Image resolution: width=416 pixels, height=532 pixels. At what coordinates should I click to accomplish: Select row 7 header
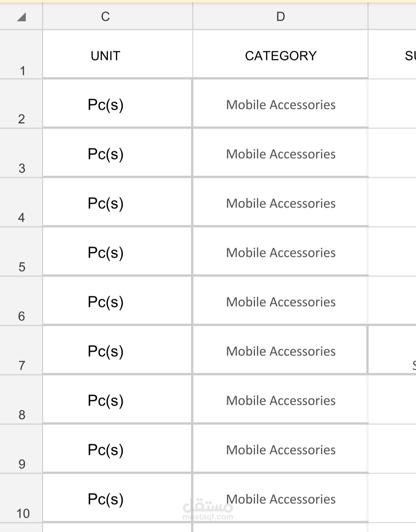[x=21, y=350]
